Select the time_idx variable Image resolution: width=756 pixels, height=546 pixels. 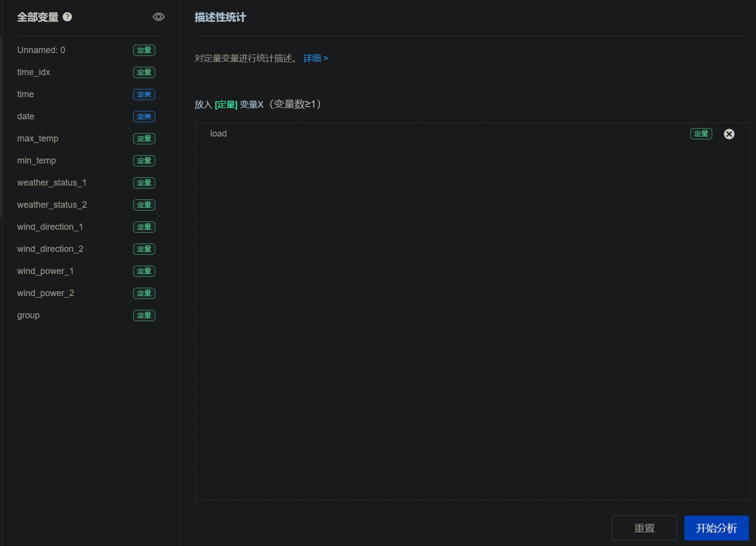pyautogui.click(x=33, y=72)
